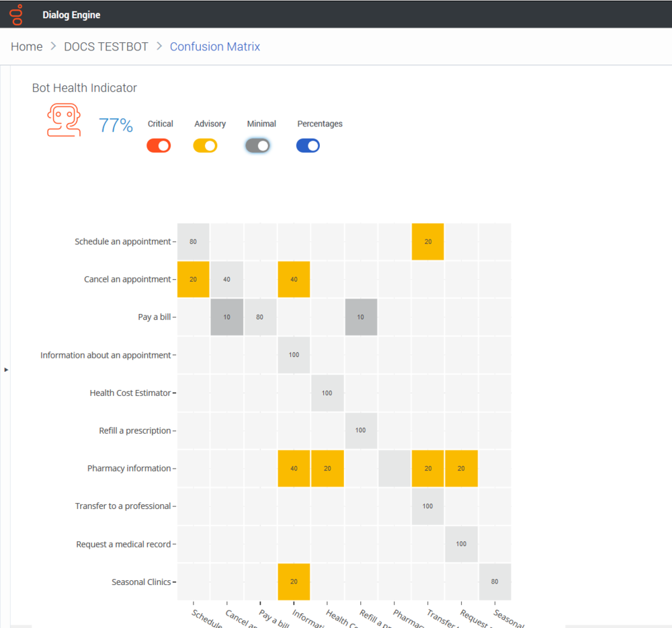This screenshot has width=672, height=628.
Task: Click Transfer to a professional 100 cell
Action: point(427,506)
